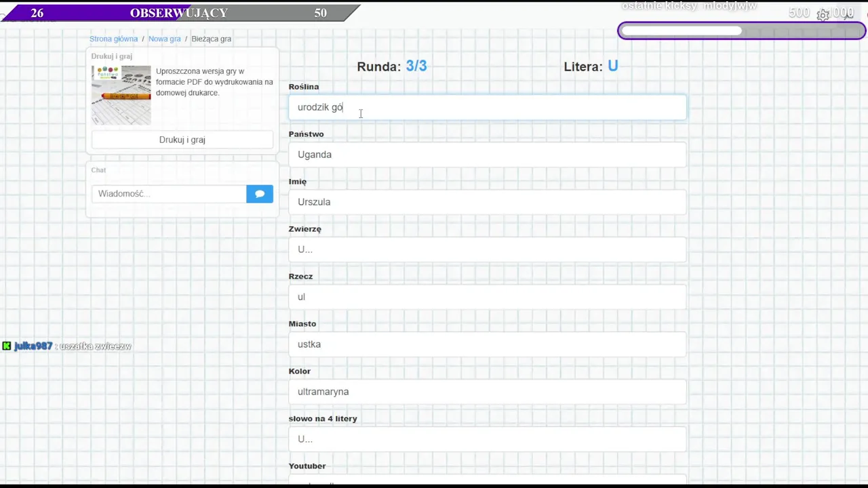The width and height of the screenshot is (868, 488).
Task: Click the Rzecz field containing ul
Action: (x=487, y=297)
